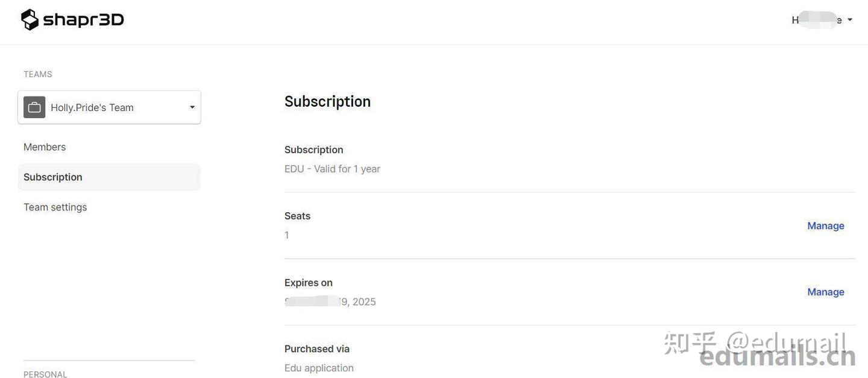Click the PERSONAL section label

coord(45,374)
